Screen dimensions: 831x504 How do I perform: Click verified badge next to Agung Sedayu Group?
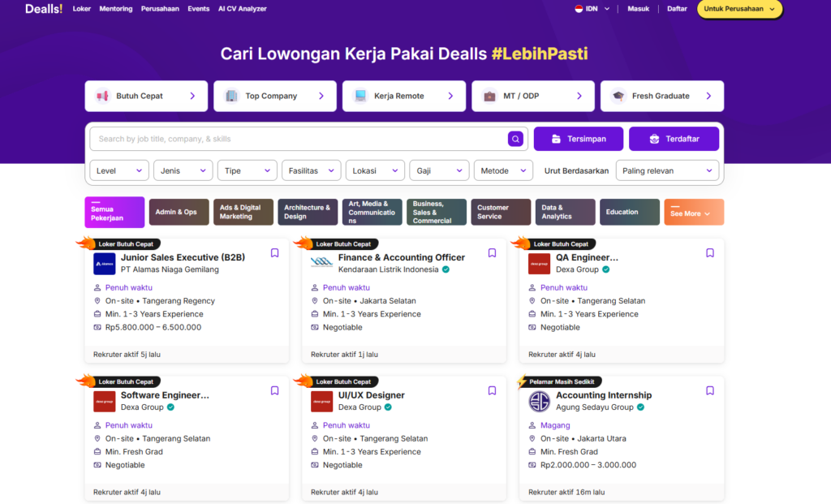[641, 407]
